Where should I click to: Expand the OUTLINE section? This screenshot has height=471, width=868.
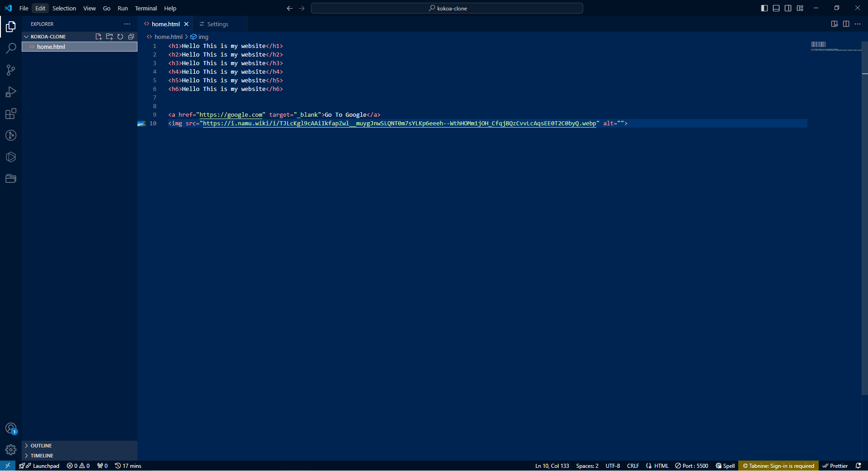click(x=80, y=446)
